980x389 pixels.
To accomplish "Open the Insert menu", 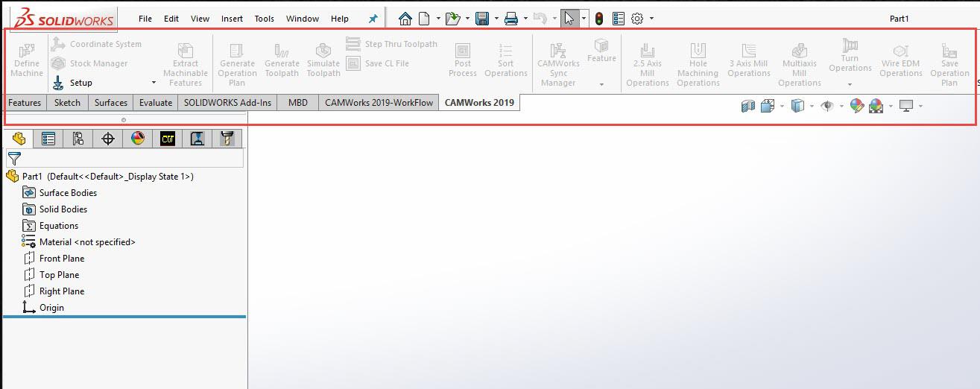I will click(232, 19).
